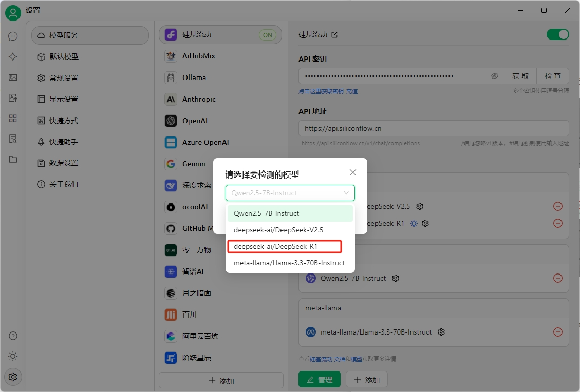Select the OpenAI provider
Viewport: 580px width, 392px height.
pyautogui.click(x=220, y=121)
